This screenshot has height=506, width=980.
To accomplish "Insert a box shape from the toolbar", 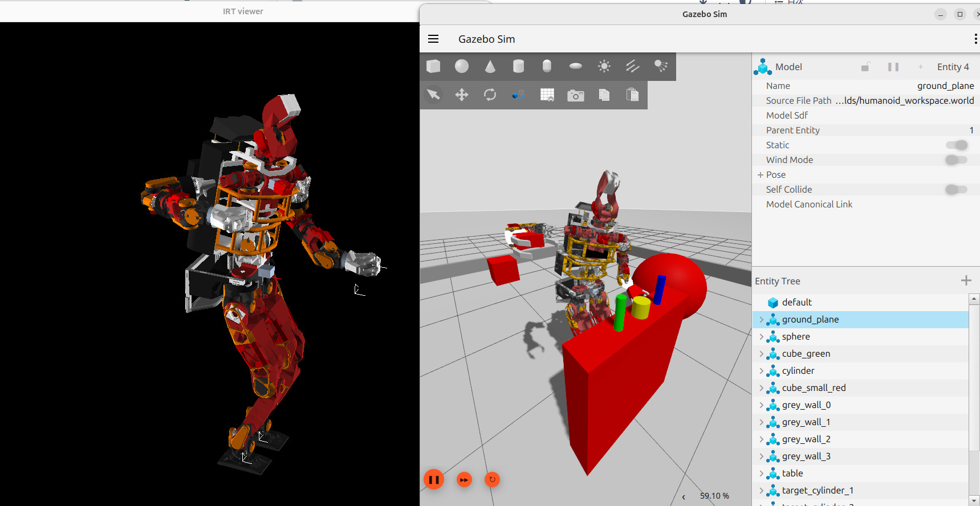I will click(433, 67).
